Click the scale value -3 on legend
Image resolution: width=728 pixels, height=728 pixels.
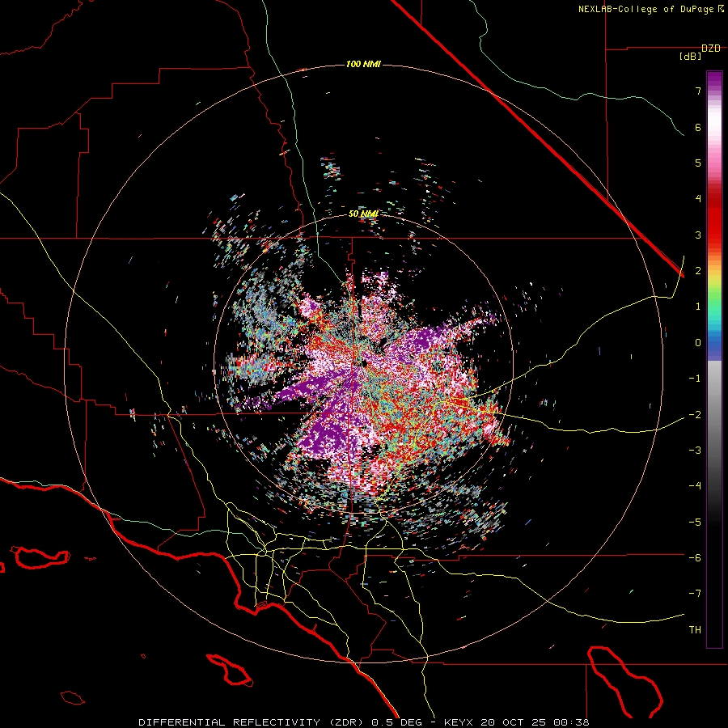tap(695, 451)
